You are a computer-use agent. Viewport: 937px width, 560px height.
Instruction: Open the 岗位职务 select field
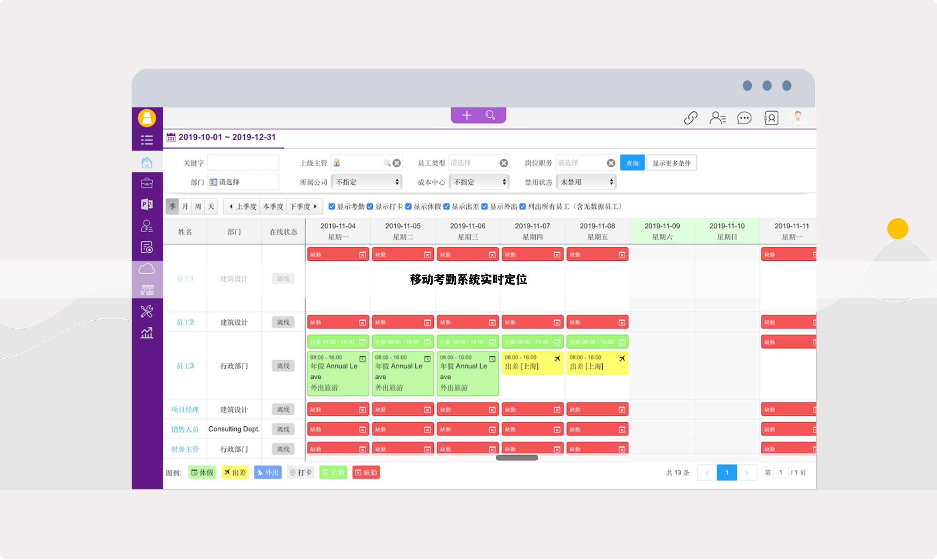[586, 163]
